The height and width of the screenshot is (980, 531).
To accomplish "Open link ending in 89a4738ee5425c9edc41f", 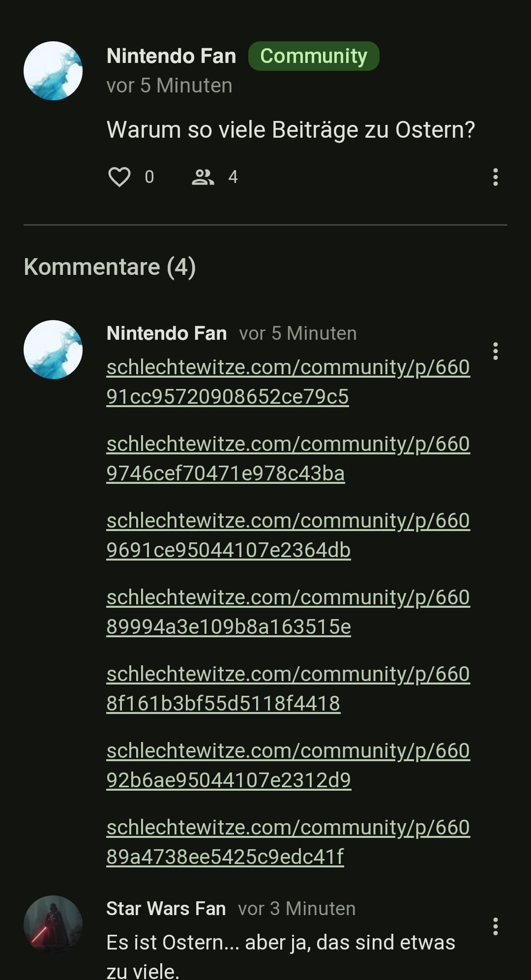I will tap(288, 842).
